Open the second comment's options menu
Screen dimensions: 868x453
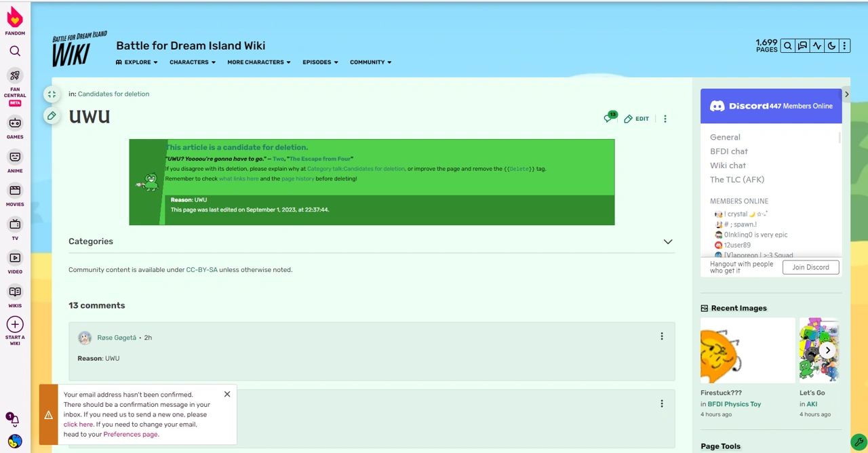click(662, 403)
